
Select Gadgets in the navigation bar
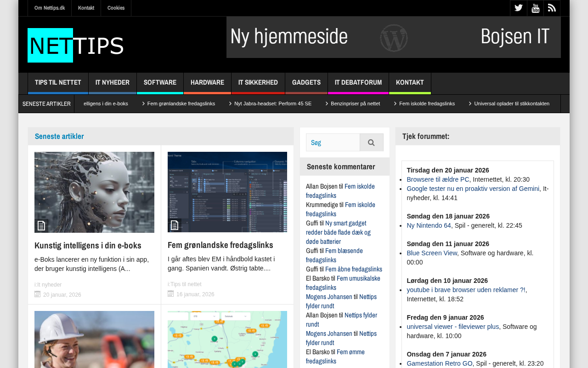[x=306, y=83]
